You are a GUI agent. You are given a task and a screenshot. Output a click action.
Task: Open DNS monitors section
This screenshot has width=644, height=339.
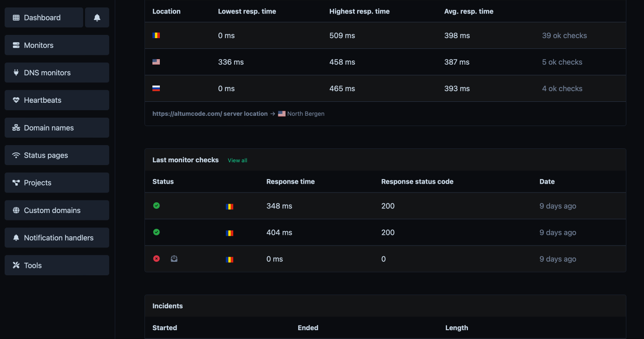click(57, 73)
